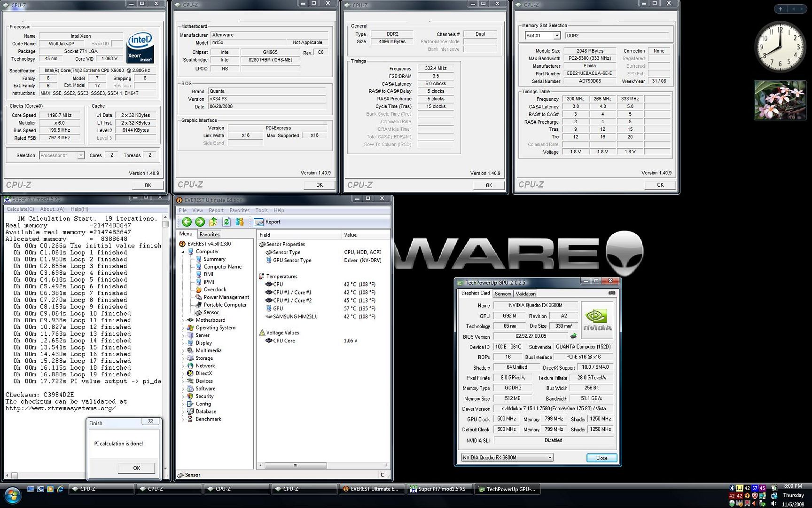Click OK in the Finish dialog
The image size is (812, 508).
[136, 468]
